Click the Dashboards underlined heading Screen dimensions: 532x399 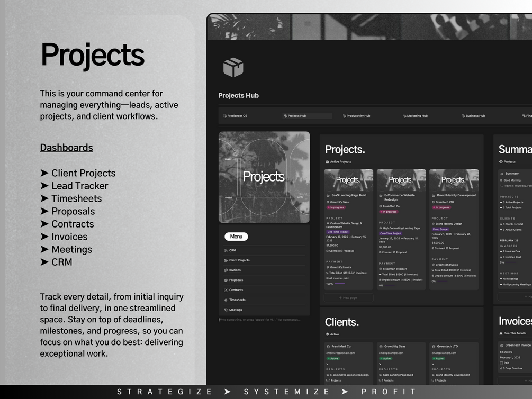67,148
